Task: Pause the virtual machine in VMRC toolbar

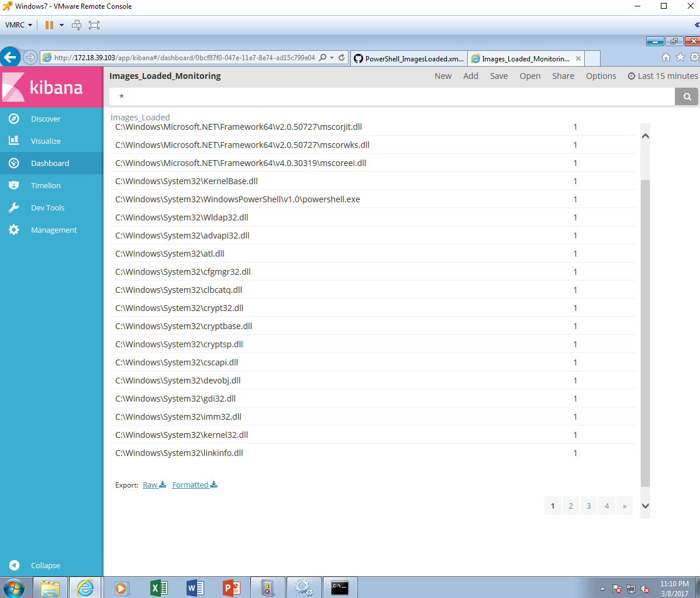Action: (x=50, y=25)
